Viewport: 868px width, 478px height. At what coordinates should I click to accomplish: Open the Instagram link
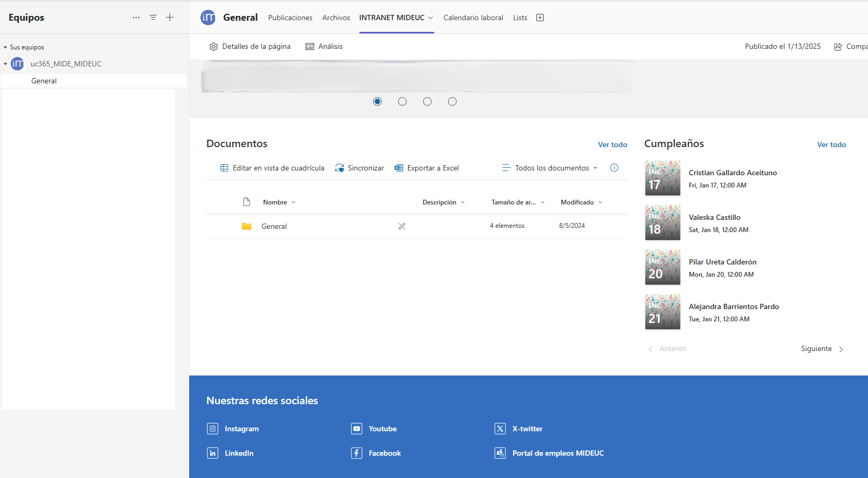point(241,429)
